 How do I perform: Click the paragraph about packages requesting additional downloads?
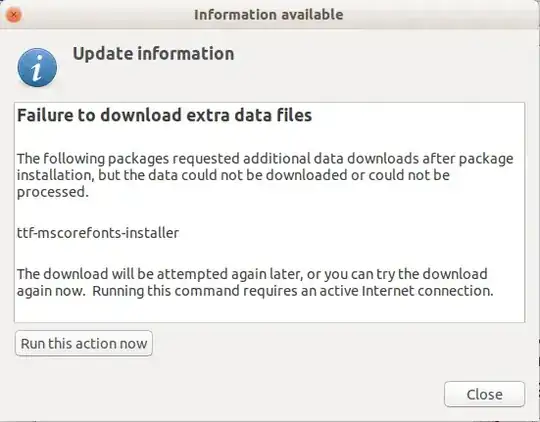tap(265, 175)
